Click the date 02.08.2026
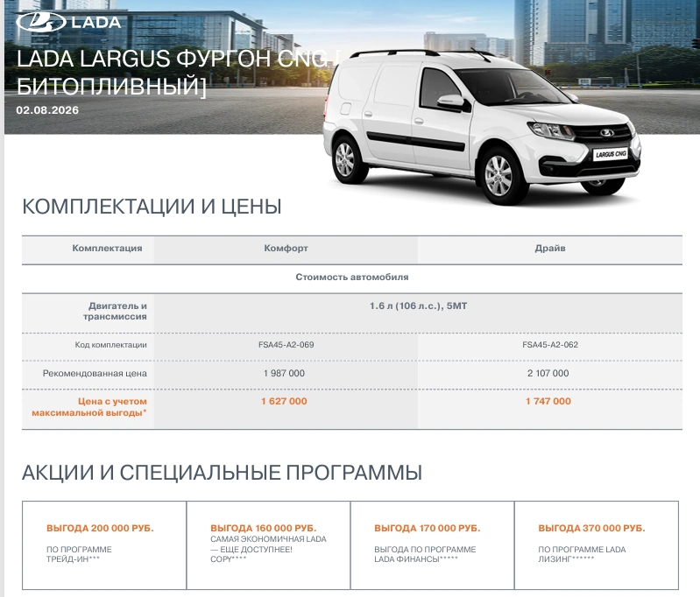This screenshot has height=597, width=700. pos(47,110)
